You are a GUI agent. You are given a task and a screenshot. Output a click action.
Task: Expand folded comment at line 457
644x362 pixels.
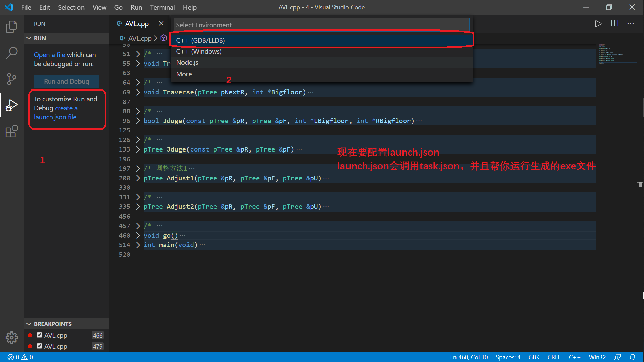click(x=138, y=226)
